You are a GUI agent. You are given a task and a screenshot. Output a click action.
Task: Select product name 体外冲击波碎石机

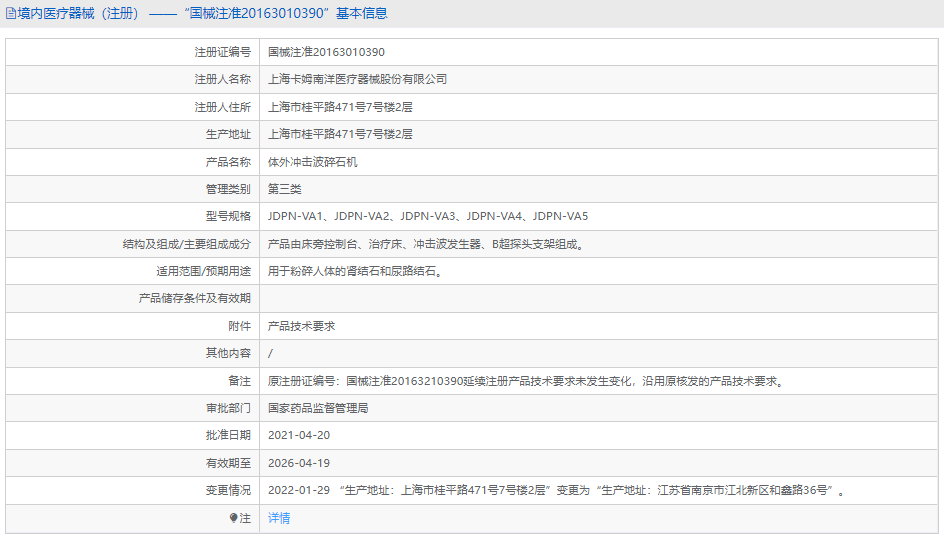point(312,162)
